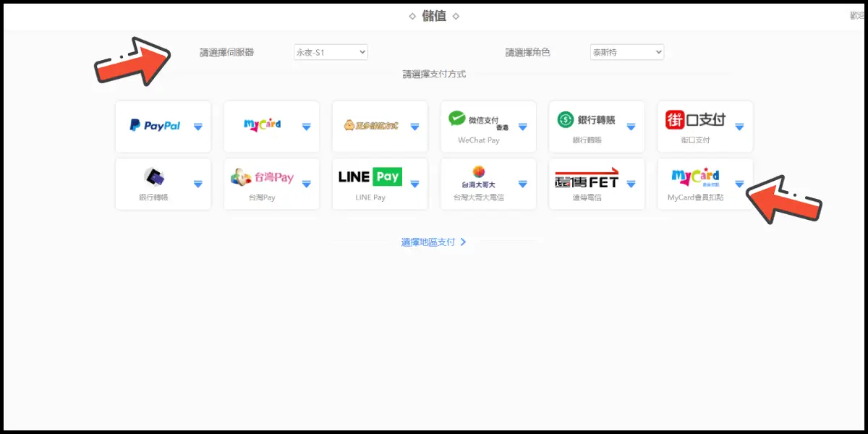Expand the arrow on the MyCard card beside PayPal
This screenshot has width=868, height=434.
click(x=306, y=127)
